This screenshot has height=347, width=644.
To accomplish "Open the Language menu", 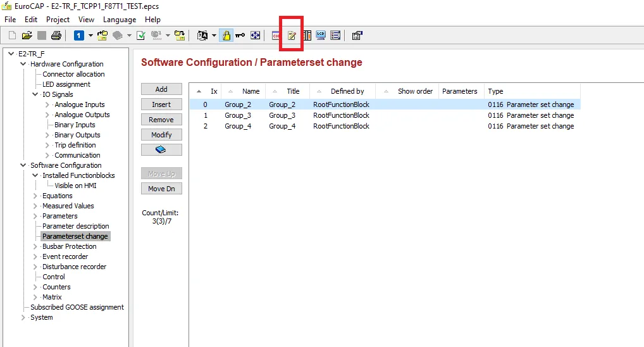I will 120,20.
